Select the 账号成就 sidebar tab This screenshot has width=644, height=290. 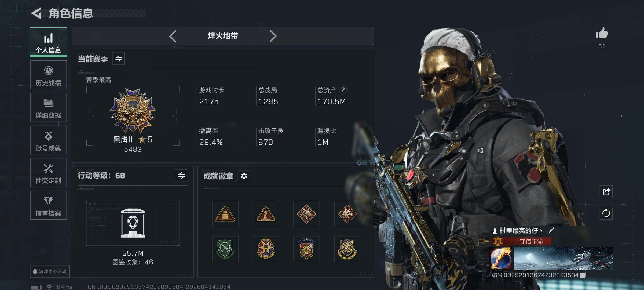(48, 140)
